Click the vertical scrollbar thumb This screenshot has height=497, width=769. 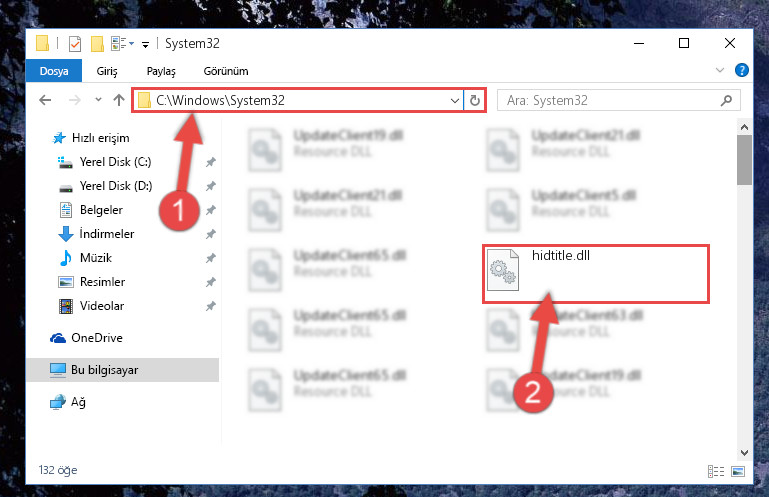point(744,160)
